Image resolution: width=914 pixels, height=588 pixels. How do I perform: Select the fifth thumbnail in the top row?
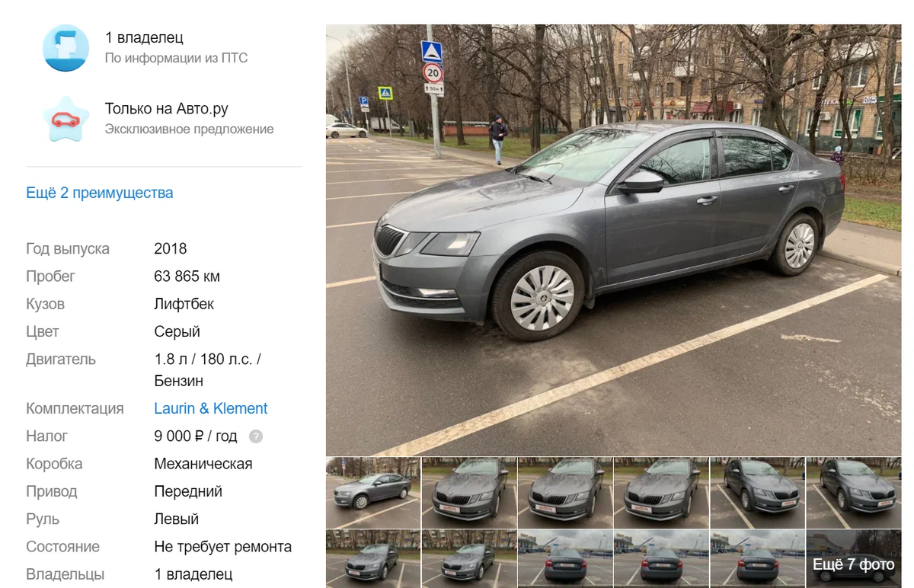coord(757,493)
